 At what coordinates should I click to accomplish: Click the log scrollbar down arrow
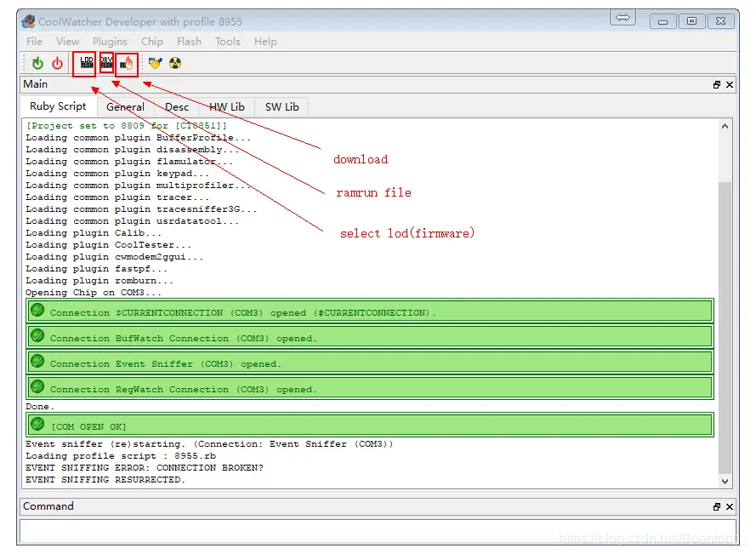pos(725,481)
